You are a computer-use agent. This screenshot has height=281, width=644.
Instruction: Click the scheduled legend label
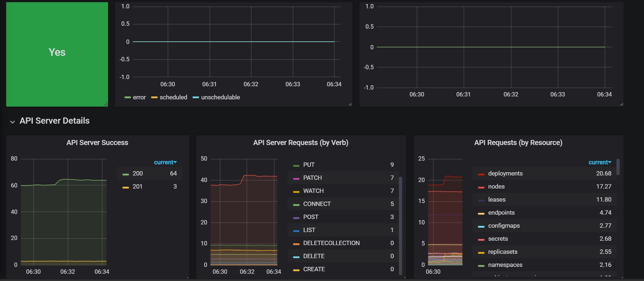click(173, 98)
